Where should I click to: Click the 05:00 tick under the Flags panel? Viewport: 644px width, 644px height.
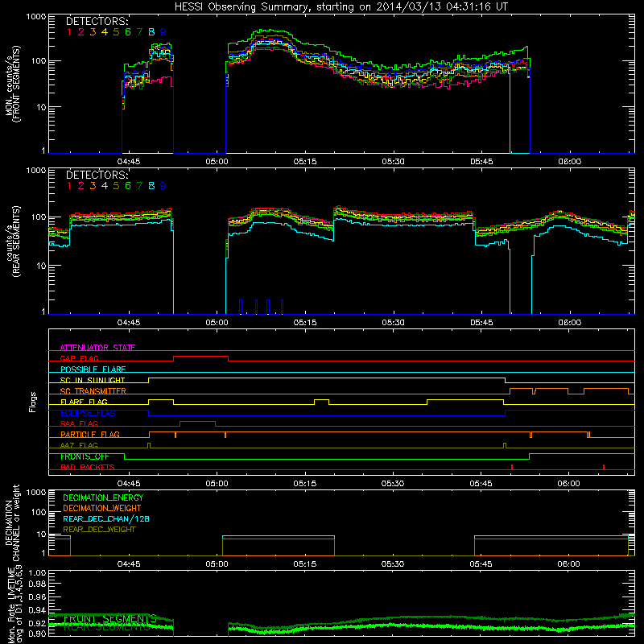[217, 484]
